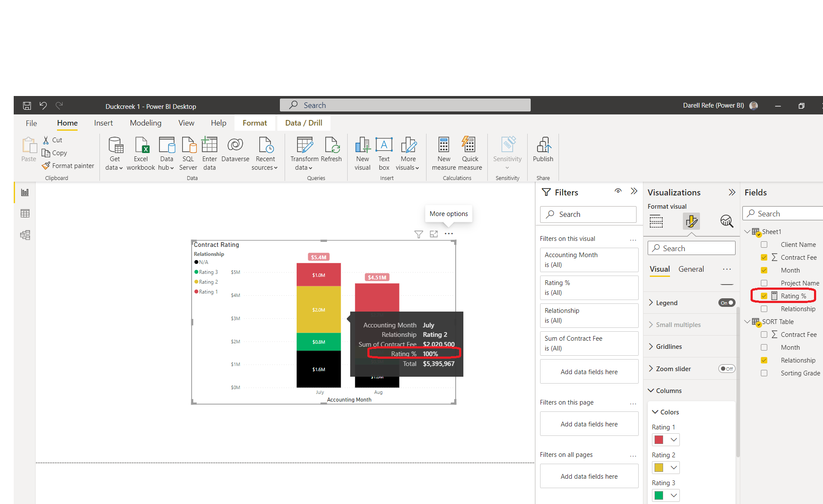Collapse the Colors subsection
Image resolution: width=823 pixels, height=504 pixels.
[655, 412]
